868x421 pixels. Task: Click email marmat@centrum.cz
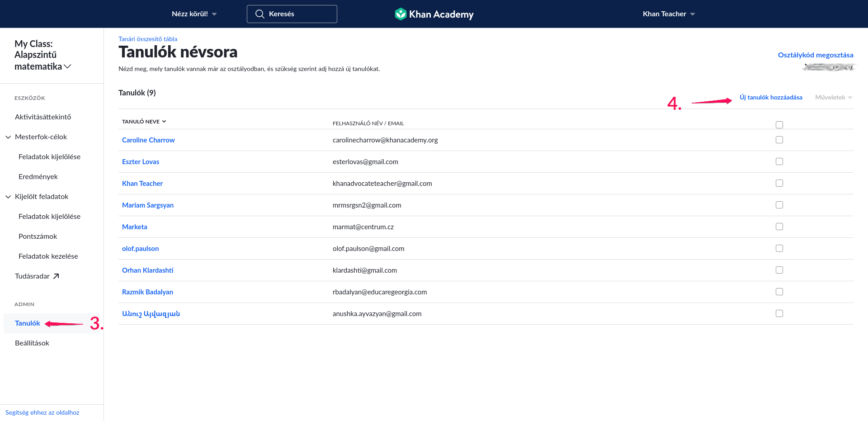tap(363, 227)
